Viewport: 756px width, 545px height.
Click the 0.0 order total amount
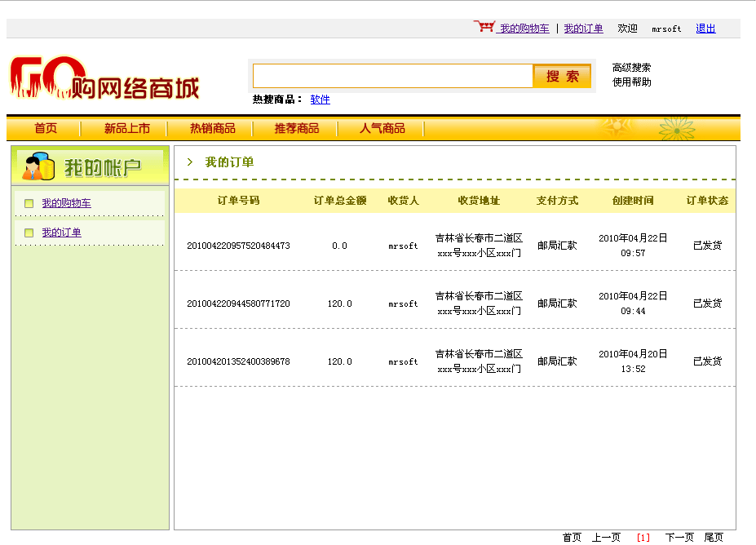click(x=339, y=246)
